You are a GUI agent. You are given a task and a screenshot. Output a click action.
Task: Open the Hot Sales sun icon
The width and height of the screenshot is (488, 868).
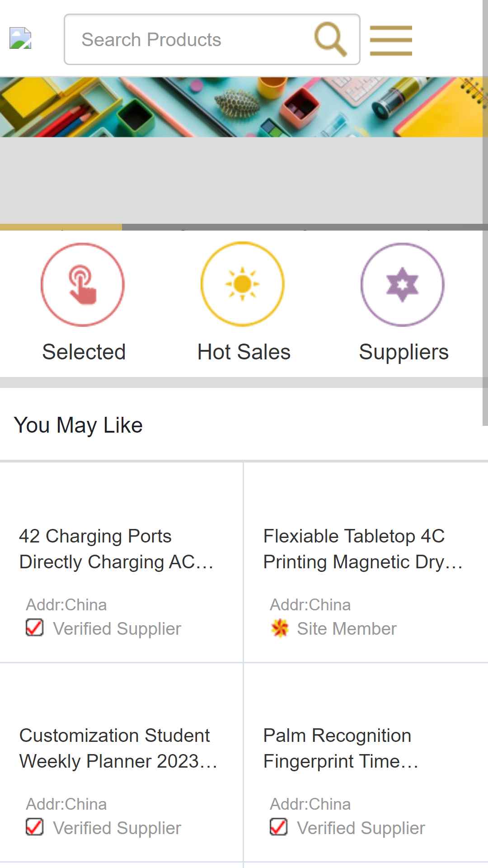tap(243, 284)
